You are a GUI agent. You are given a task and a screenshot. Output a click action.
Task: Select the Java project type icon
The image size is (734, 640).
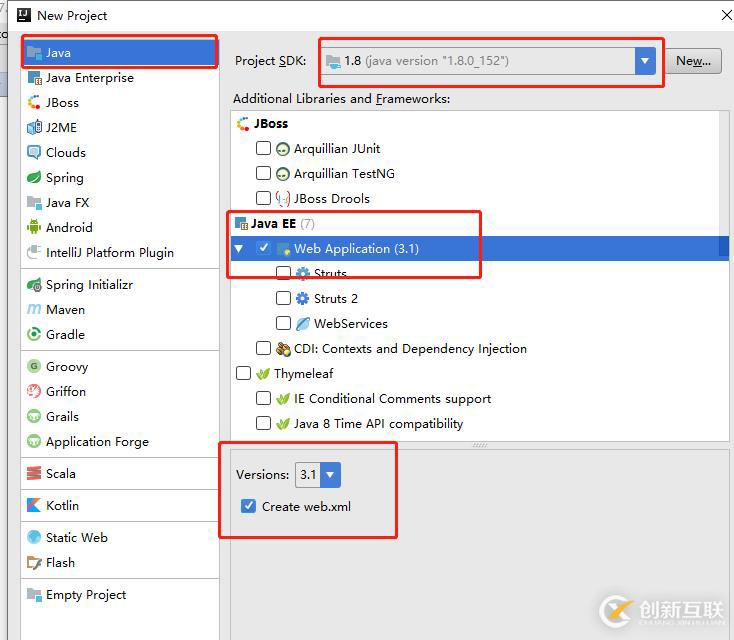(34, 52)
